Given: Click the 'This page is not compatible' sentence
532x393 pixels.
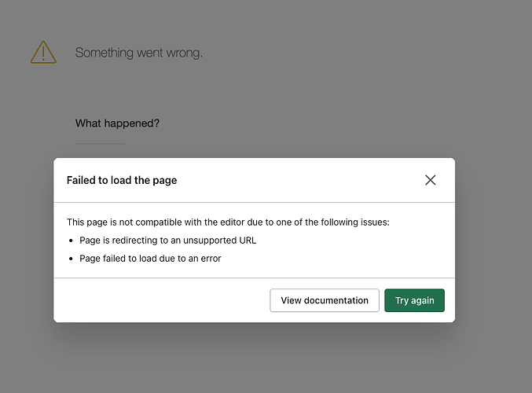Looking at the screenshot, I should pyautogui.click(x=228, y=222).
